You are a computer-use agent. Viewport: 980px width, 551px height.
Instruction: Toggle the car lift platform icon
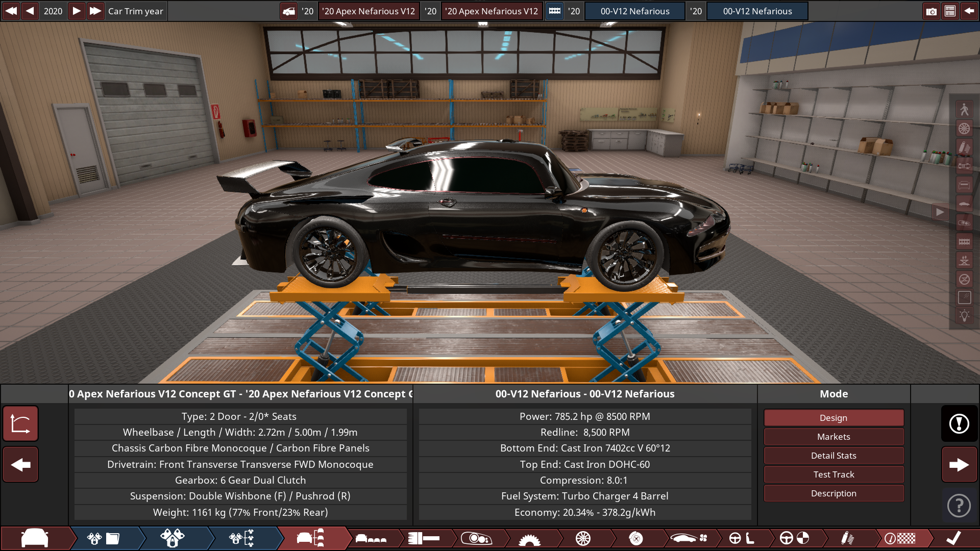(964, 261)
